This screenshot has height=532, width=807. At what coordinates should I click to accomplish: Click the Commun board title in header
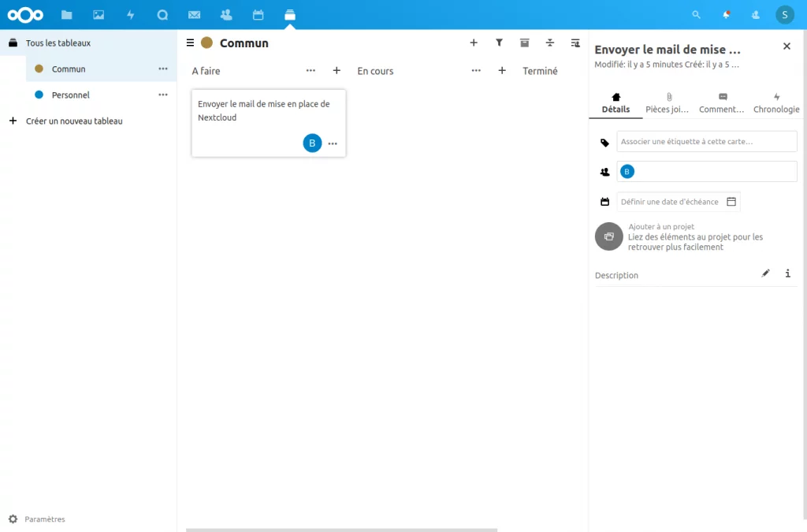(x=244, y=43)
